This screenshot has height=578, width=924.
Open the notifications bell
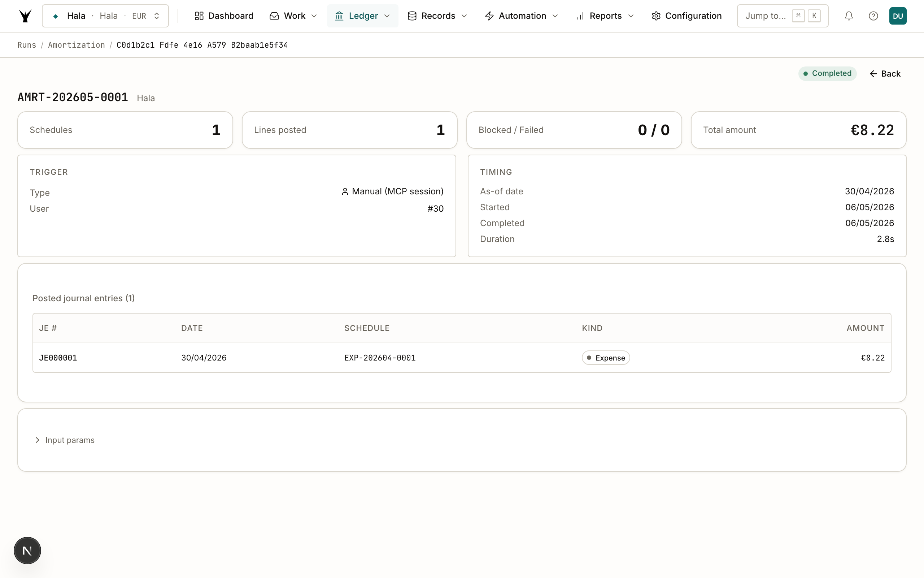pos(849,16)
